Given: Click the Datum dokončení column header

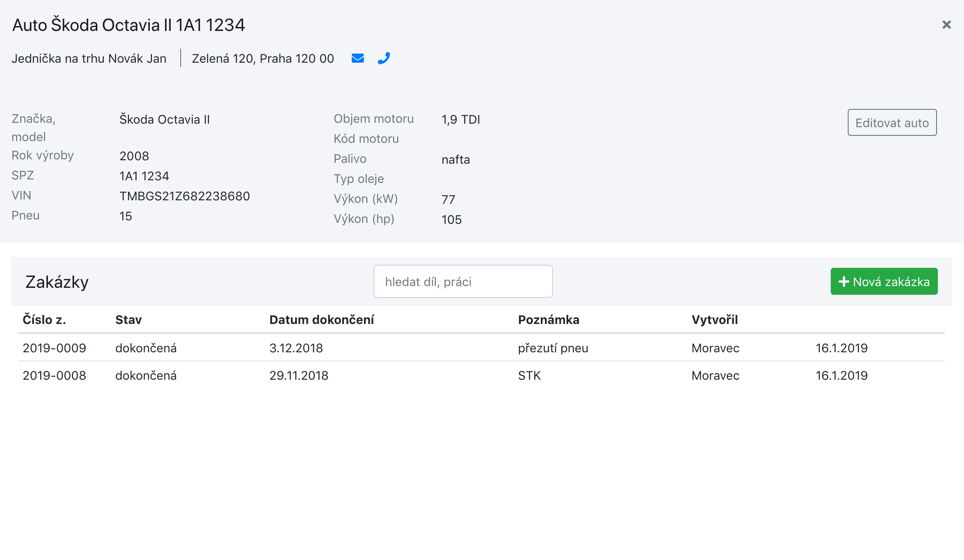Looking at the screenshot, I should [321, 320].
